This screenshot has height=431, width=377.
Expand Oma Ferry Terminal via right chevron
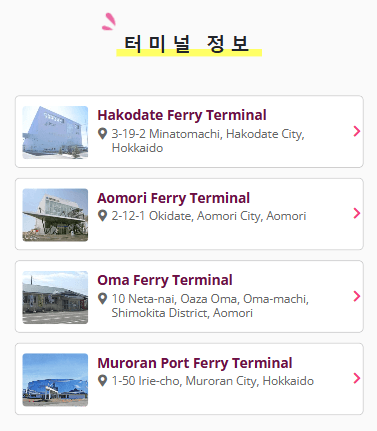[357, 296]
